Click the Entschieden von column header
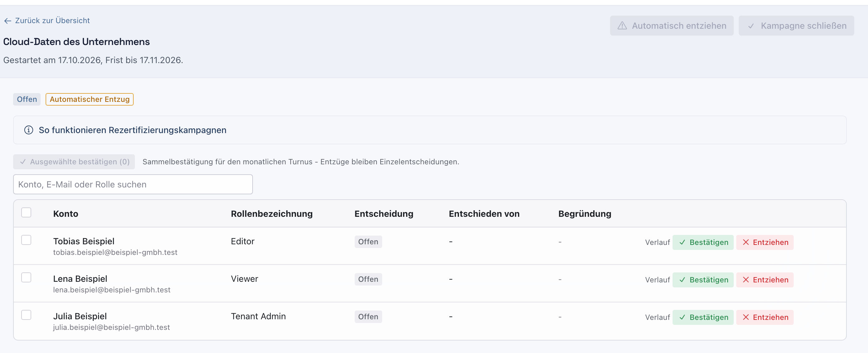Viewport: 868px width, 353px height. pyautogui.click(x=484, y=214)
